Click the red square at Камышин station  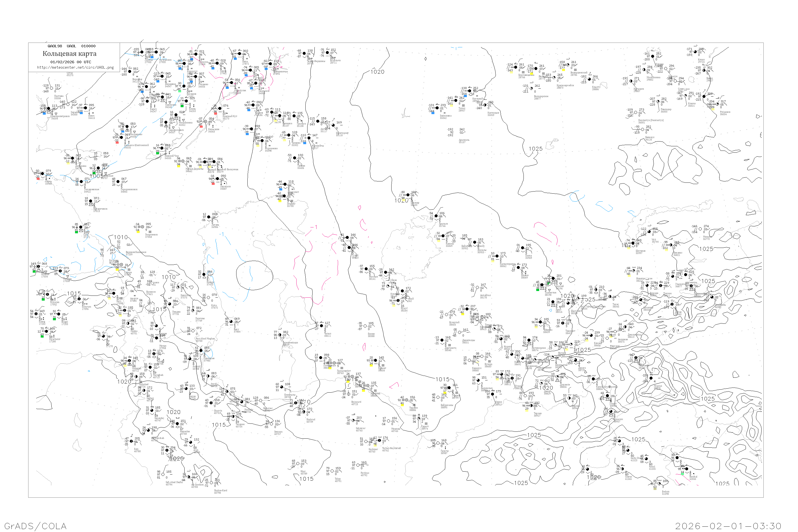(201, 127)
